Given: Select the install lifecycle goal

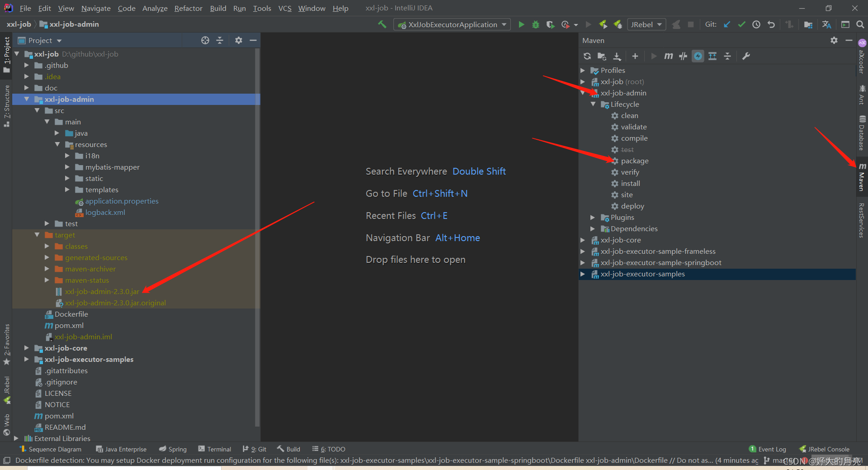Looking at the screenshot, I should pos(630,184).
